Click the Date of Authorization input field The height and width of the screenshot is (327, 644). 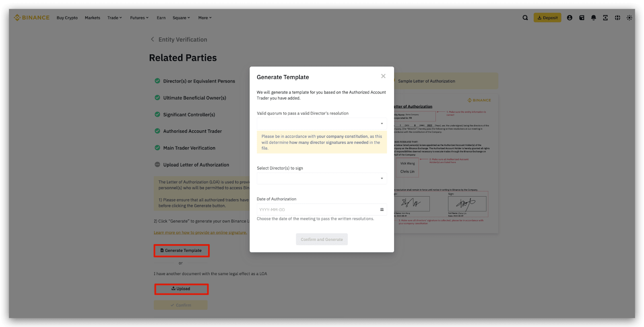point(322,210)
